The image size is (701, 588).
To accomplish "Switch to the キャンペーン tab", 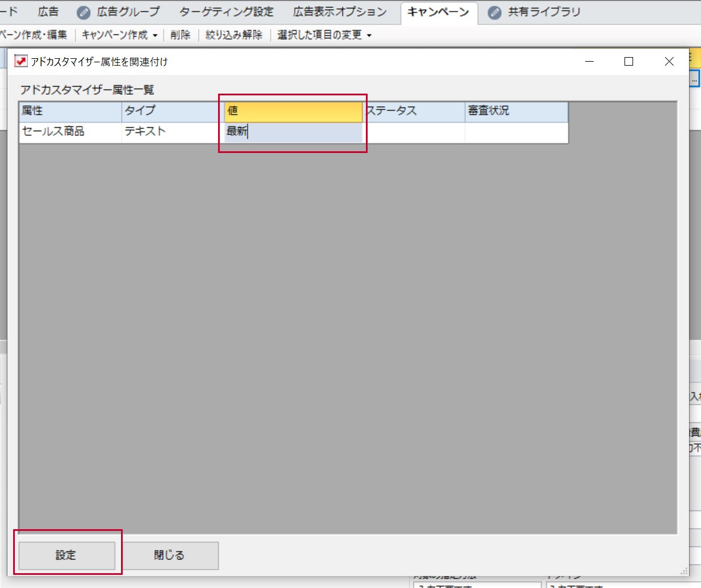I will pos(438,12).
